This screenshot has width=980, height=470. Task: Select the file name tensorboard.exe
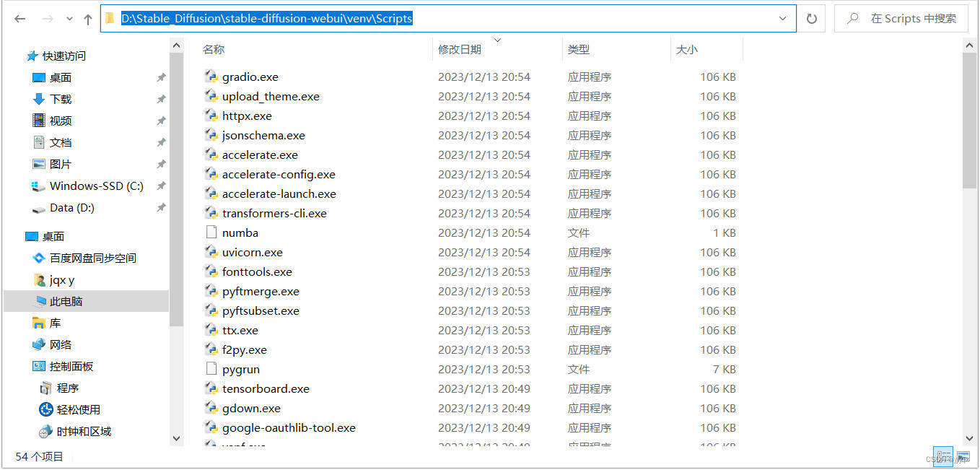tap(266, 388)
